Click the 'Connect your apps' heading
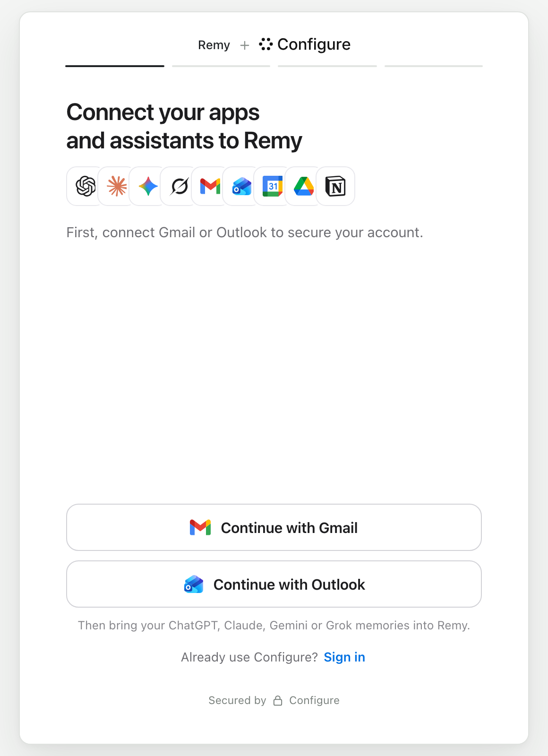This screenshot has height=756, width=548. tap(184, 127)
